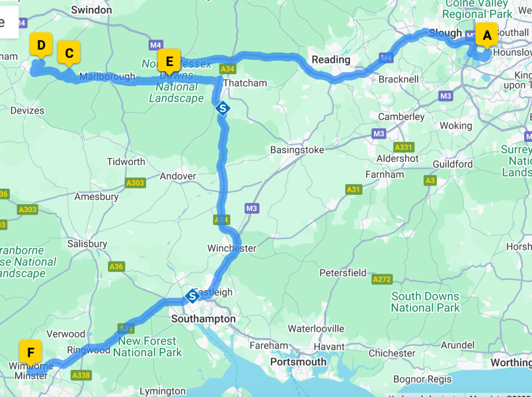This screenshot has width=532, height=397.
Task: Click the A338 road badge near Ringwood
Action: point(81,375)
